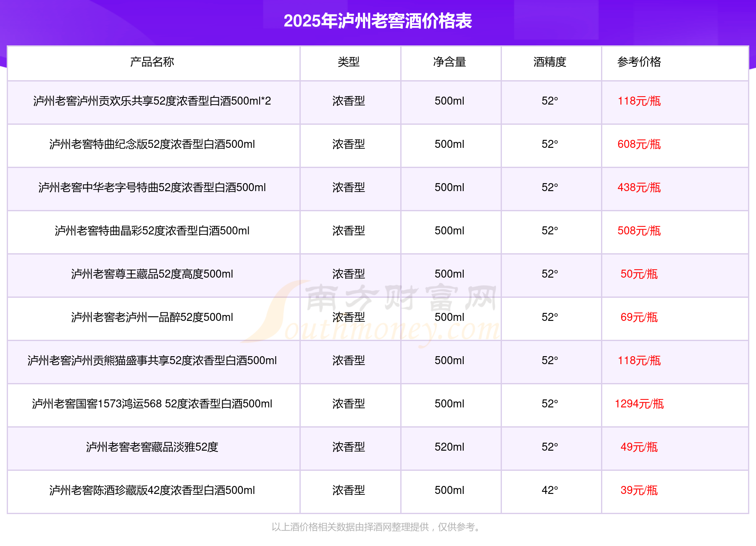Click 浓香型 in the 老窖藏品淡雅 row
Image resolution: width=756 pixels, height=546 pixels.
[349, 447]
